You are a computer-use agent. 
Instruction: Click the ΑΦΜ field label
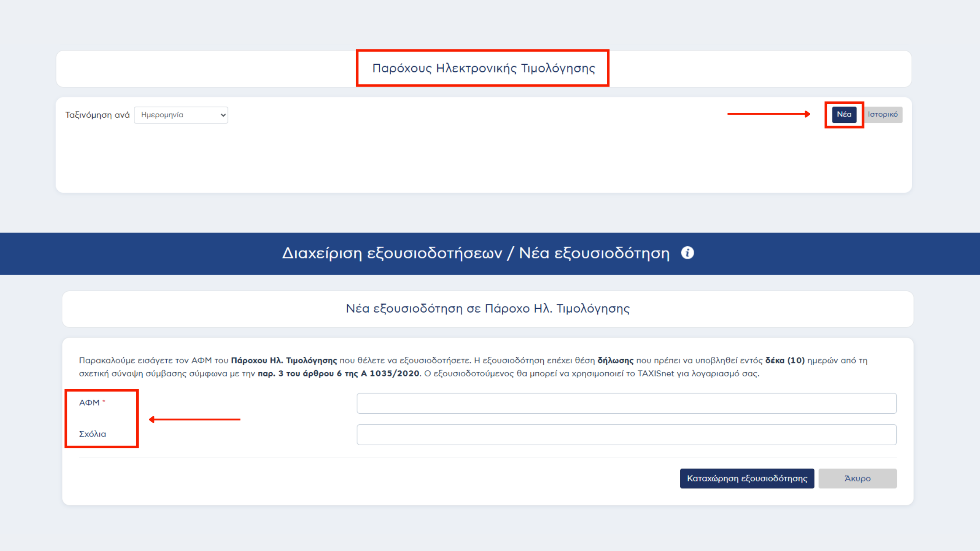coord(89,403)
